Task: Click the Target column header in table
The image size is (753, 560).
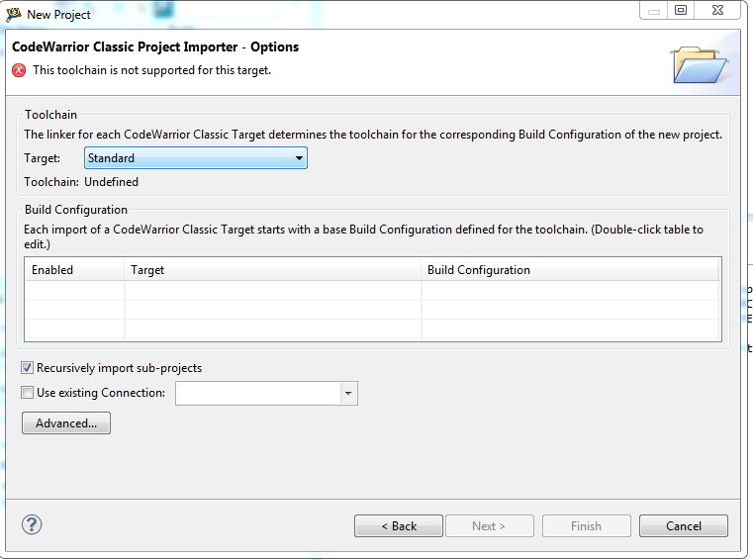Action: click(x=272, y=270)
